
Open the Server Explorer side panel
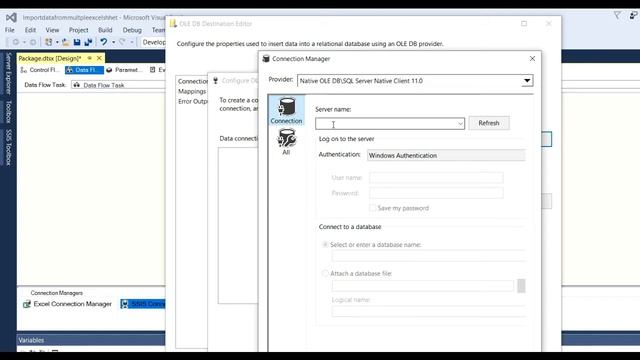point(8,73)
